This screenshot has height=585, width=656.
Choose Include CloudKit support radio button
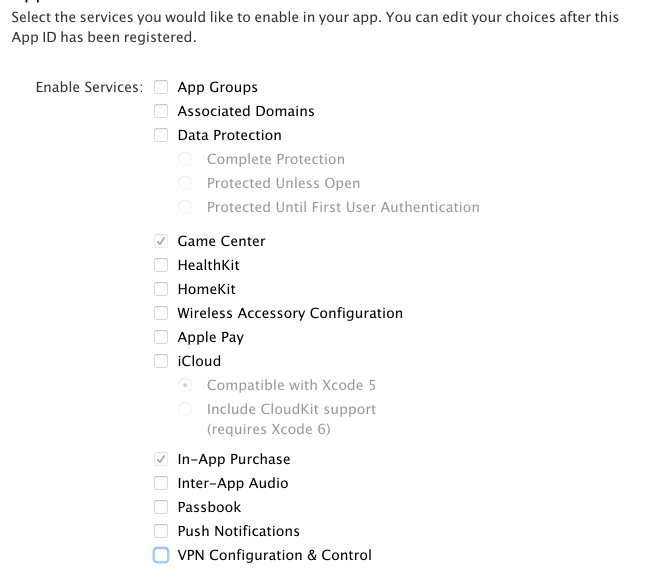tap(185, 409)
